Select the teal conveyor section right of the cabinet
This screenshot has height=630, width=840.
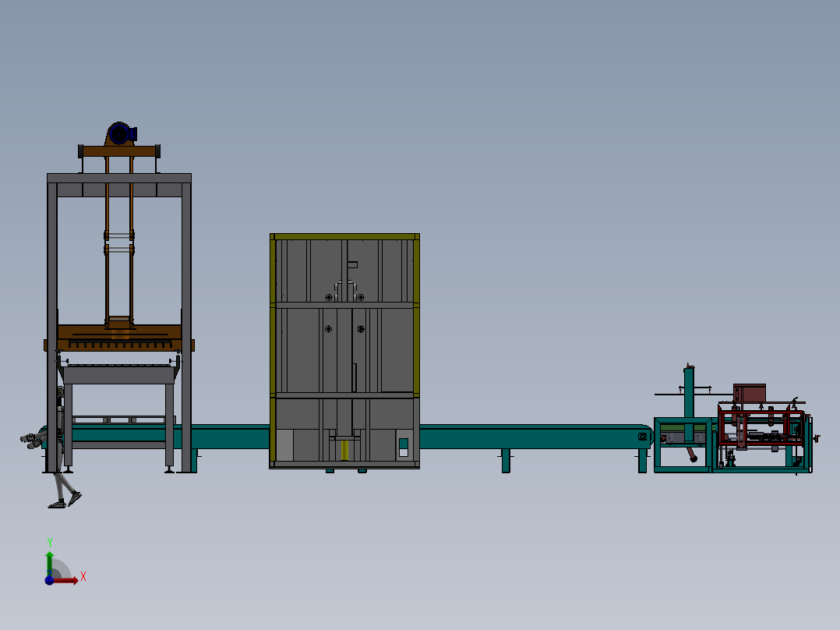pos(536,437)
